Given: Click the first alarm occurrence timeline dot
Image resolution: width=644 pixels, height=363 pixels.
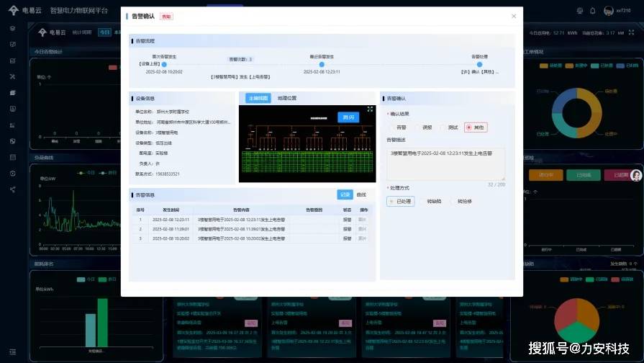Looking at the screenshot, I should (164, 64).
